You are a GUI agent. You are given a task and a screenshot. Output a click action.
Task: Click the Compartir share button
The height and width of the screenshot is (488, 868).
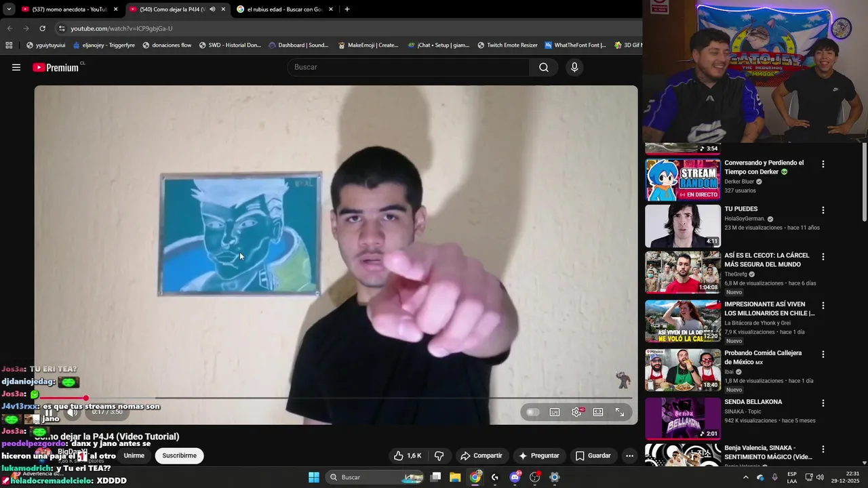click(481, 455)
